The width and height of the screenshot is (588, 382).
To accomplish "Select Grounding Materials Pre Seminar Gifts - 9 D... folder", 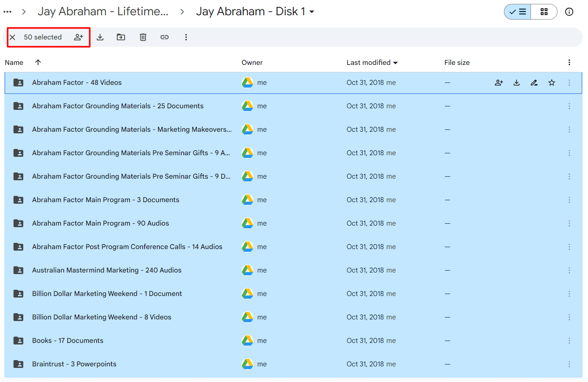I will [x=293, y=176].
